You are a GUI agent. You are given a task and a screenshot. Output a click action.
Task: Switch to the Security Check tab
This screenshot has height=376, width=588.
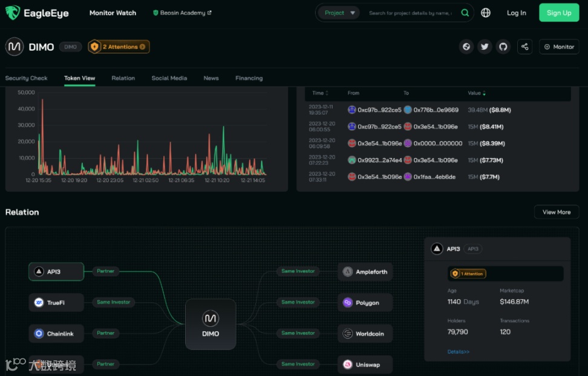26,78
